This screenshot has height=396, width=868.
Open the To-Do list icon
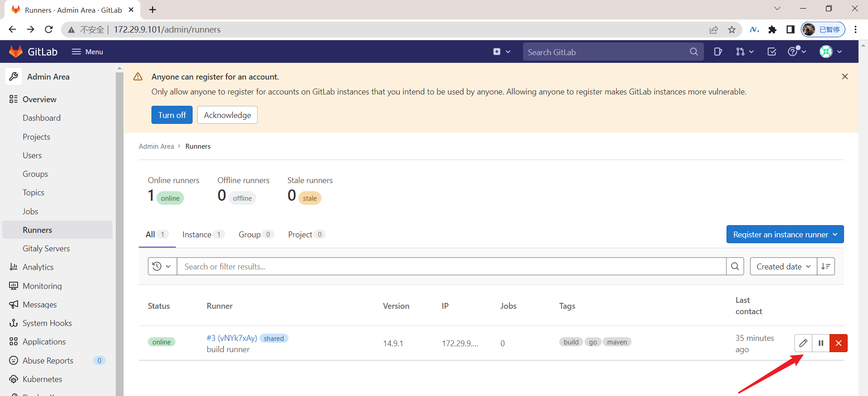pos(772,52)
